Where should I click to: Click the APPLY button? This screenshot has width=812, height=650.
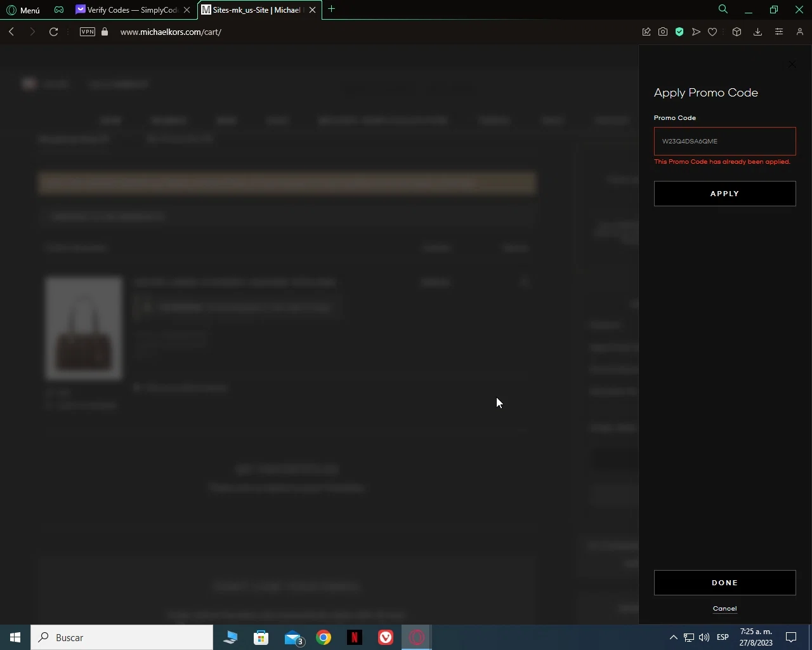724,194
